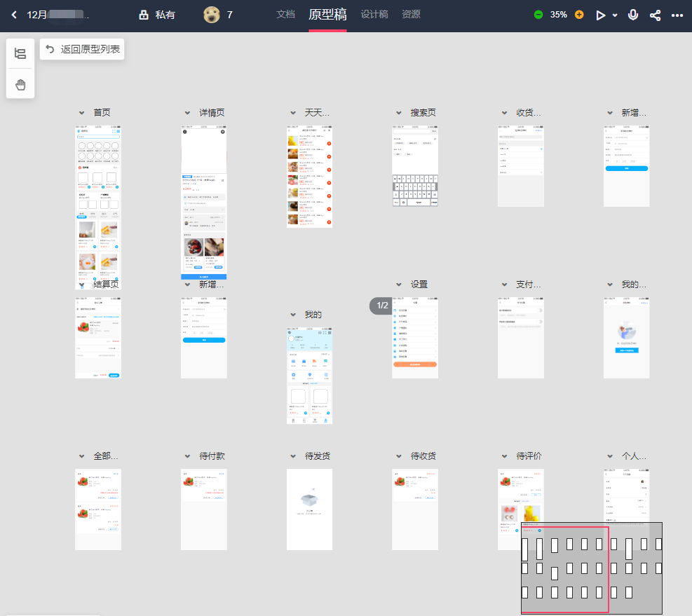
Task: Collapse the 待发货 artboard chevron
Action: [293, 456]
